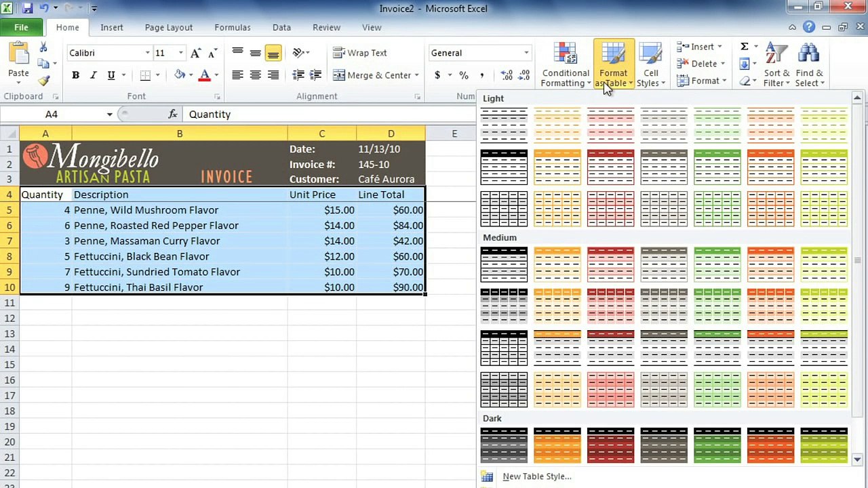
Task: Toggle Bold formatting
Action: click(75, 75)
